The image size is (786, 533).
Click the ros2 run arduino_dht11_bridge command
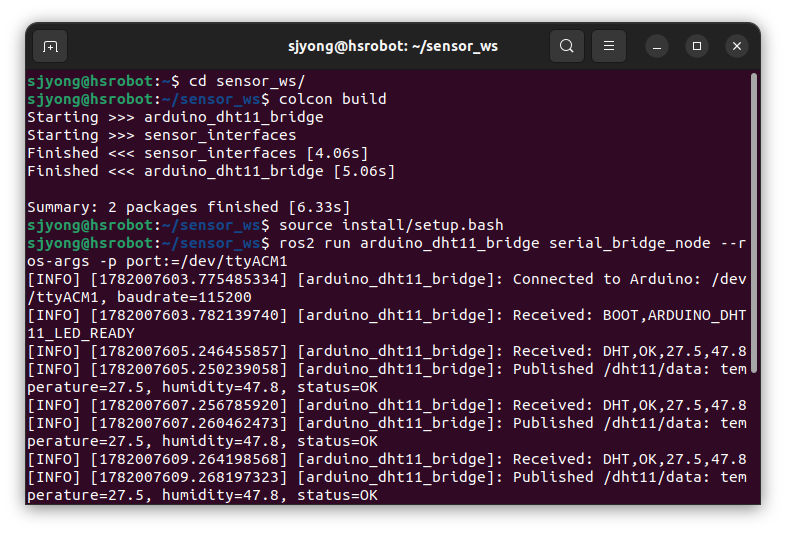(386, 252)
